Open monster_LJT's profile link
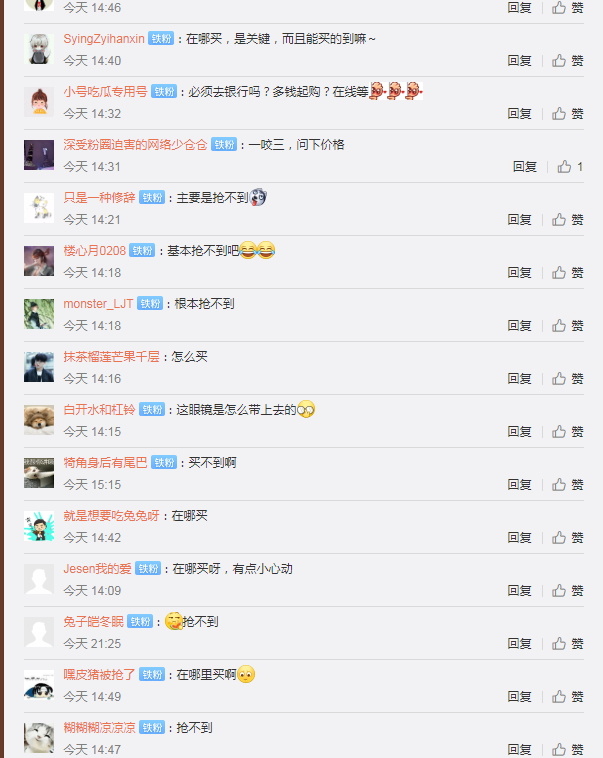 click(98, 304)
